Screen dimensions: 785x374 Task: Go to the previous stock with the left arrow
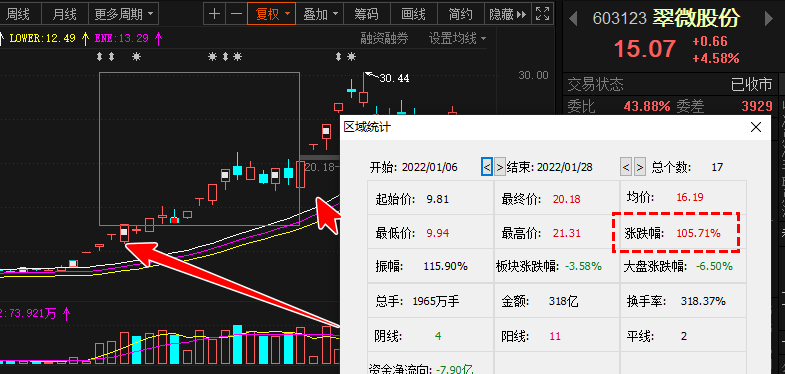(x=573, y=20)
